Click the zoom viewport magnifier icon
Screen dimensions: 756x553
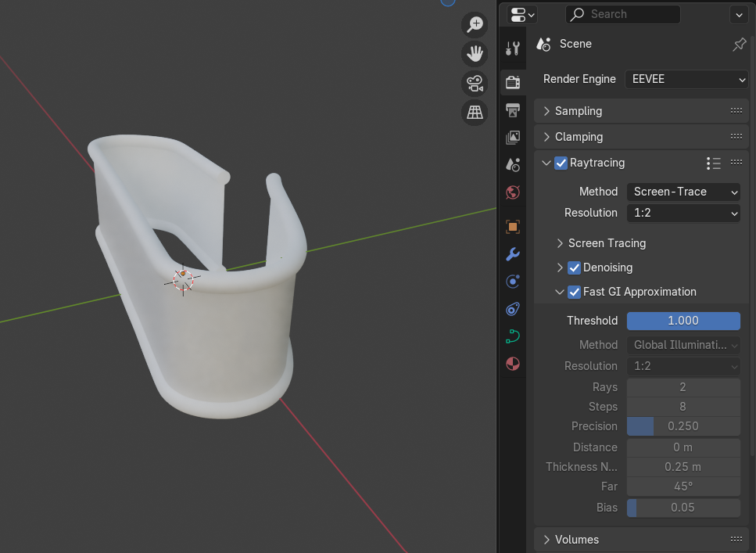coord(475,24)
